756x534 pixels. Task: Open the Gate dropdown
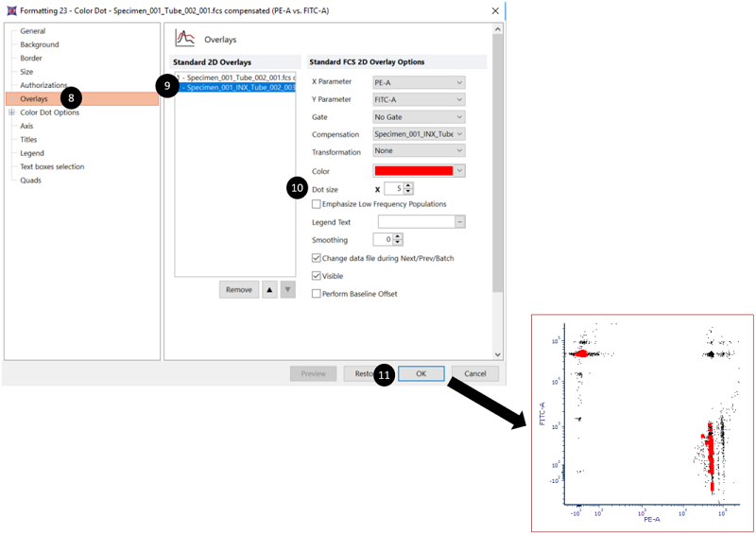pyautogui.click(x=419, y=117)
